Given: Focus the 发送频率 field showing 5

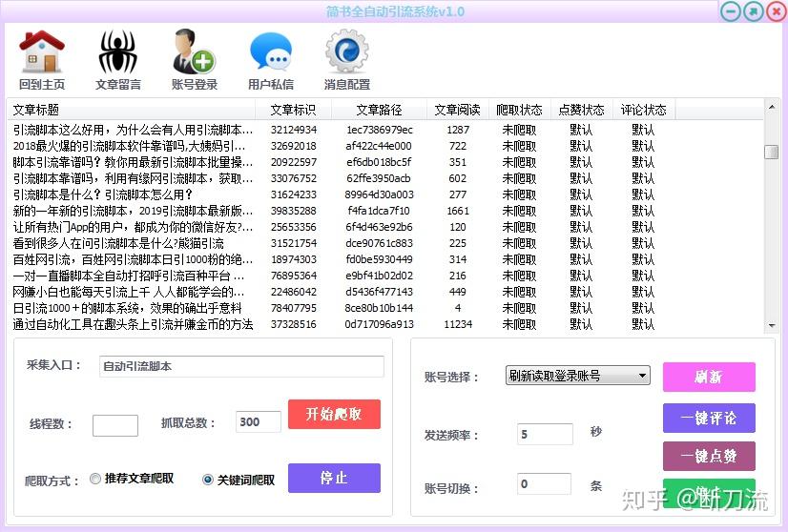Looking at the screenshot, I should [x=545, y=434].
